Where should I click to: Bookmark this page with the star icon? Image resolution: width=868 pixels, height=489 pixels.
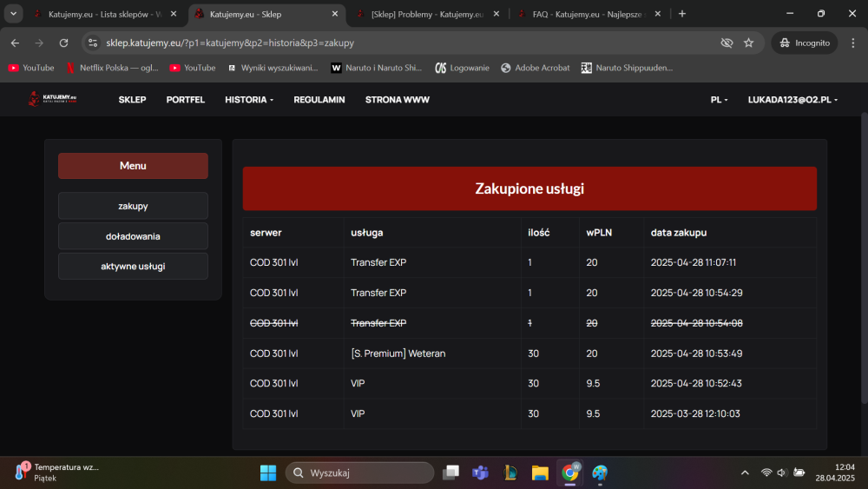click(748, 43)
